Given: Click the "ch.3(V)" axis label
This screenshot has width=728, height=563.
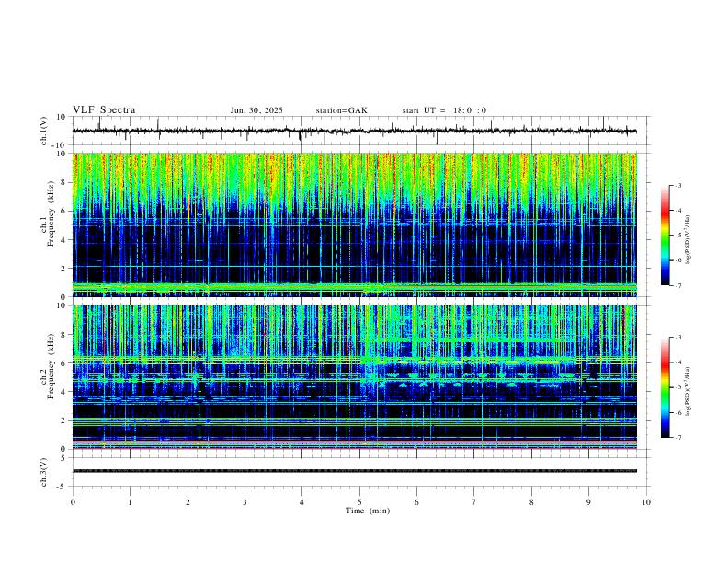Looking at the screenshot, I should click(44, 473).
